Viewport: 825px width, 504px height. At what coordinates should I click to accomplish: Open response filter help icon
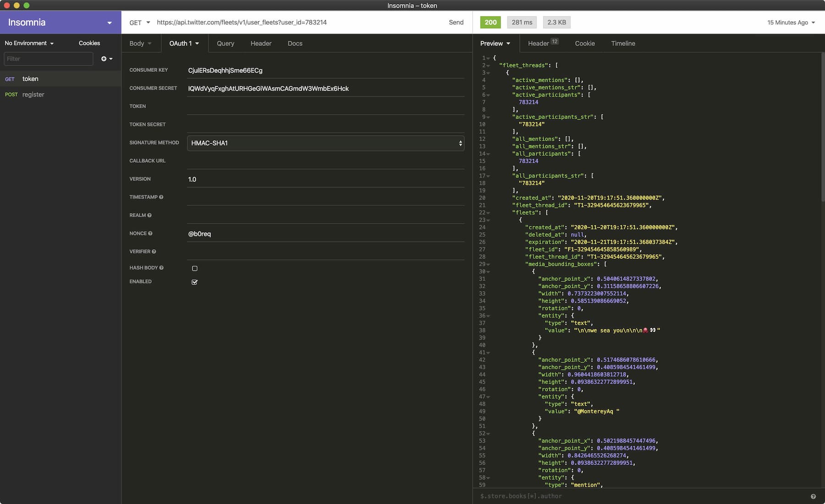click(813, 496)
